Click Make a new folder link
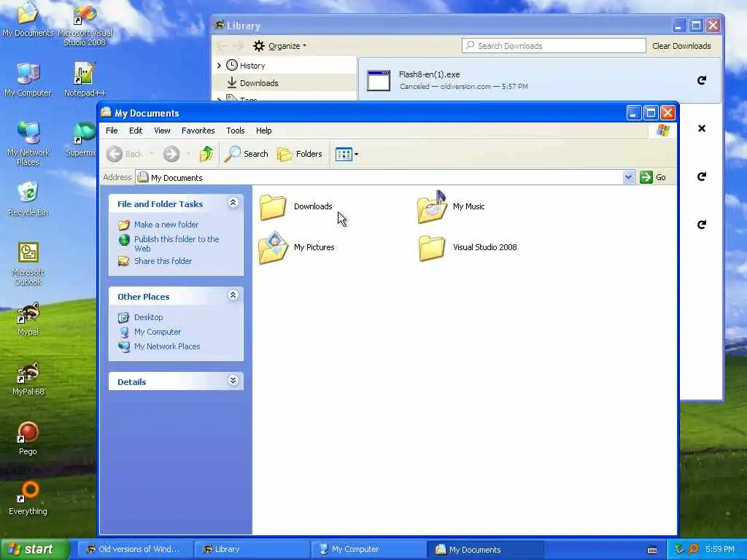The image size is (747, 560). 166,225
